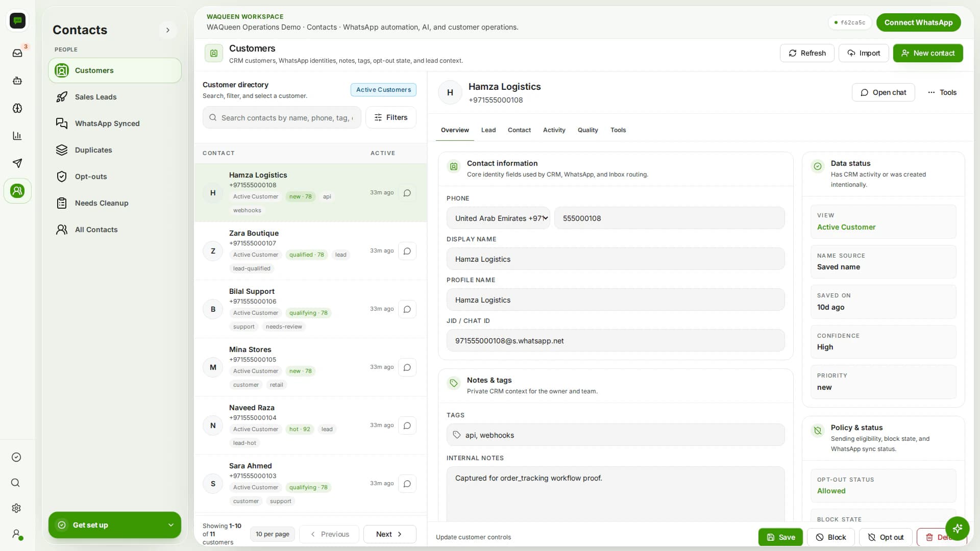The height and width of the screenshot is (551, 980).
Task: Switch to the Lead tab
Action: click(488, 130)
